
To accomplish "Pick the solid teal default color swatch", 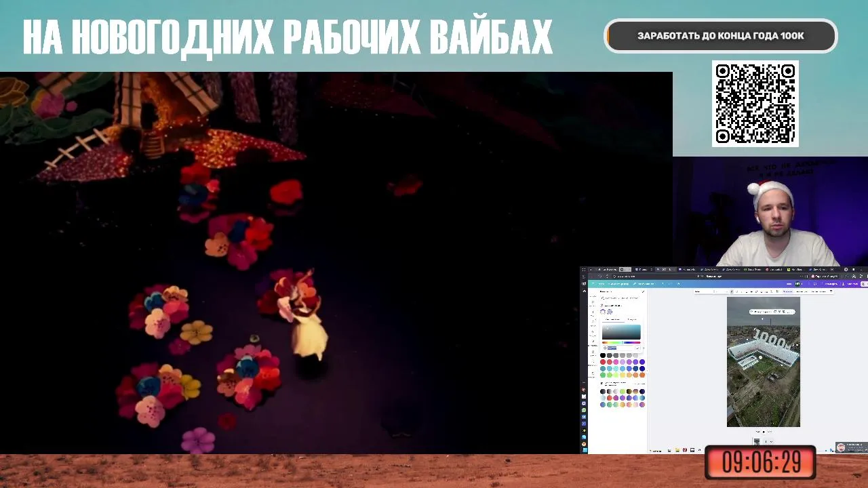I will [603, 368].
